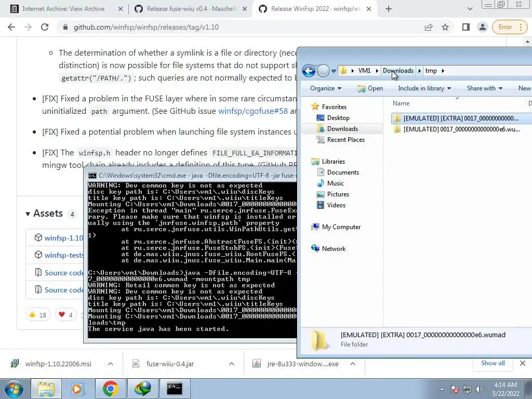532x399 pixels.
Task: Reload the GitHub release page
Action: pyautogui.click(x=45, y=27)
